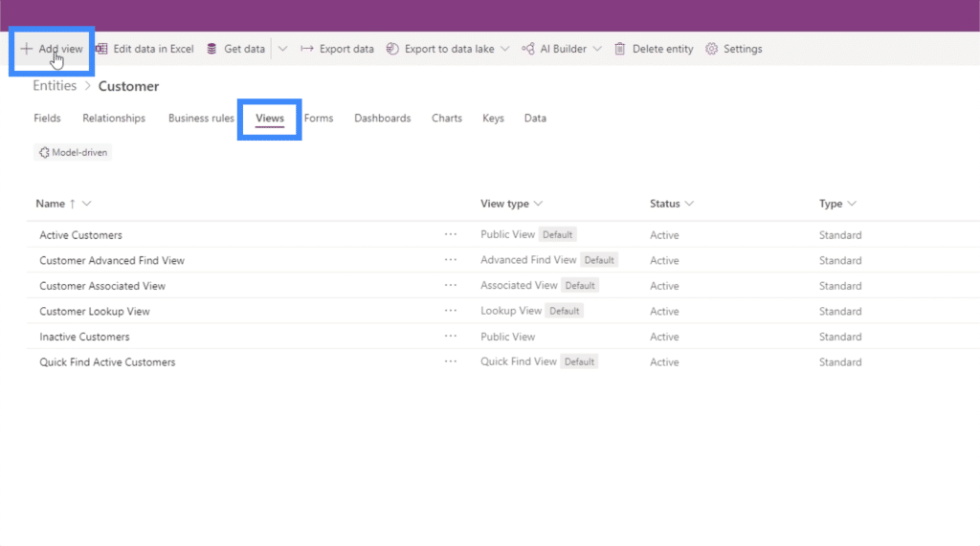Viewport: 980px width, 546px height.
Task: Click the Export data label
Action: [x=346, y=49]
